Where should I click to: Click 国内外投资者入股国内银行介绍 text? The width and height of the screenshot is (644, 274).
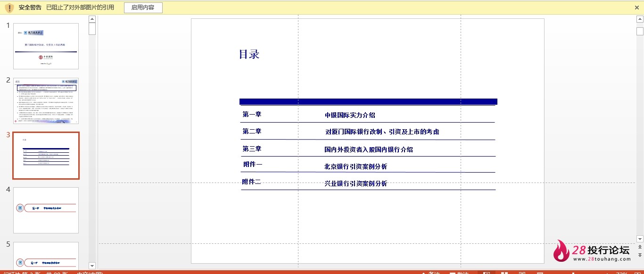[x=369, y=149]
